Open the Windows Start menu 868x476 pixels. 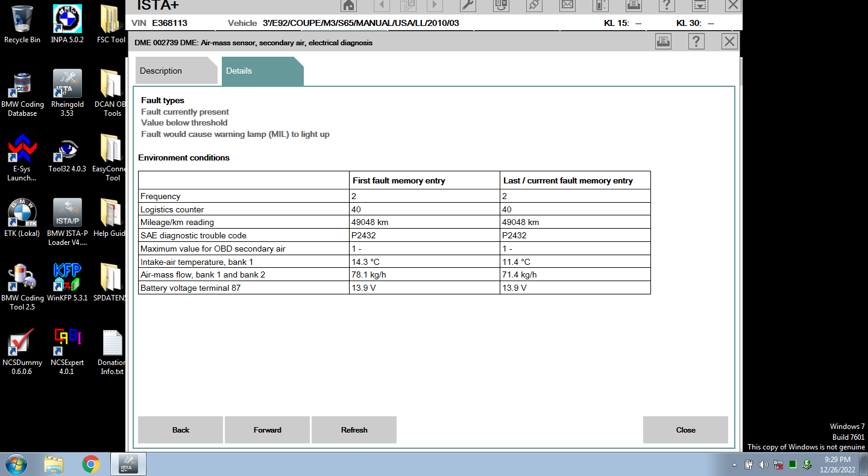point(16,463)
